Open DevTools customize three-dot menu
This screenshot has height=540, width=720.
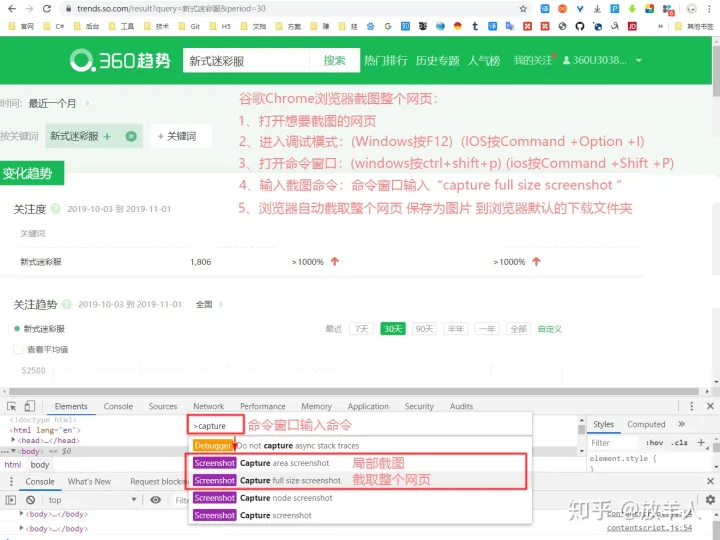click(x=692, y=406)
